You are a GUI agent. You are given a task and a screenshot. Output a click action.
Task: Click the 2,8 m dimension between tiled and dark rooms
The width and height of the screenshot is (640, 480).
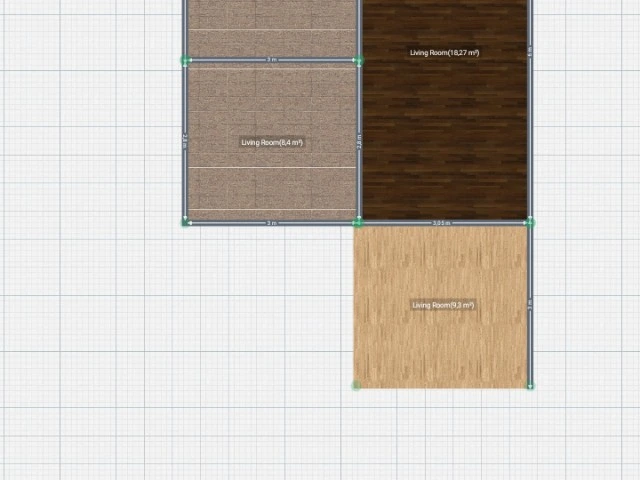tap(359, 143)
